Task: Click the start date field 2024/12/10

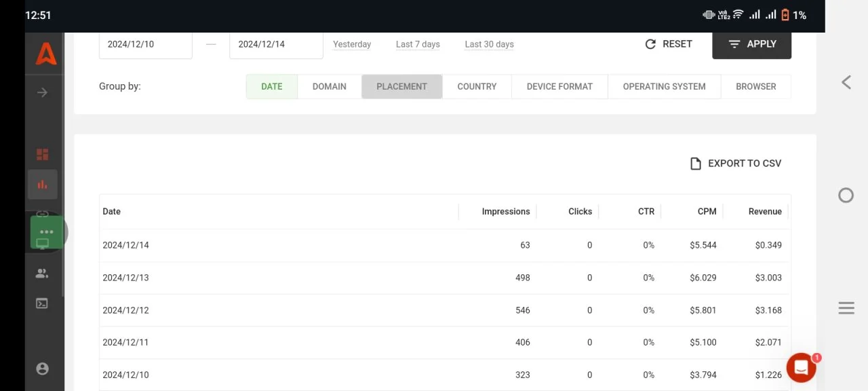Action: [146, 45]
